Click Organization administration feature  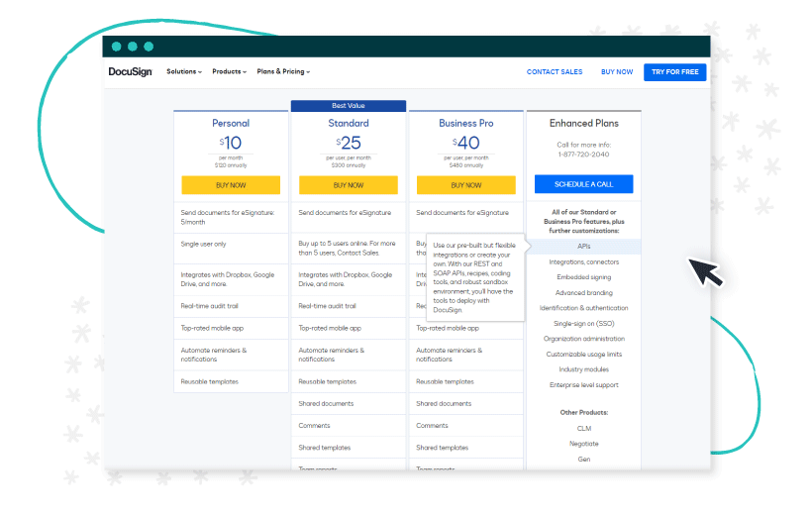click(x=583, y=339)
